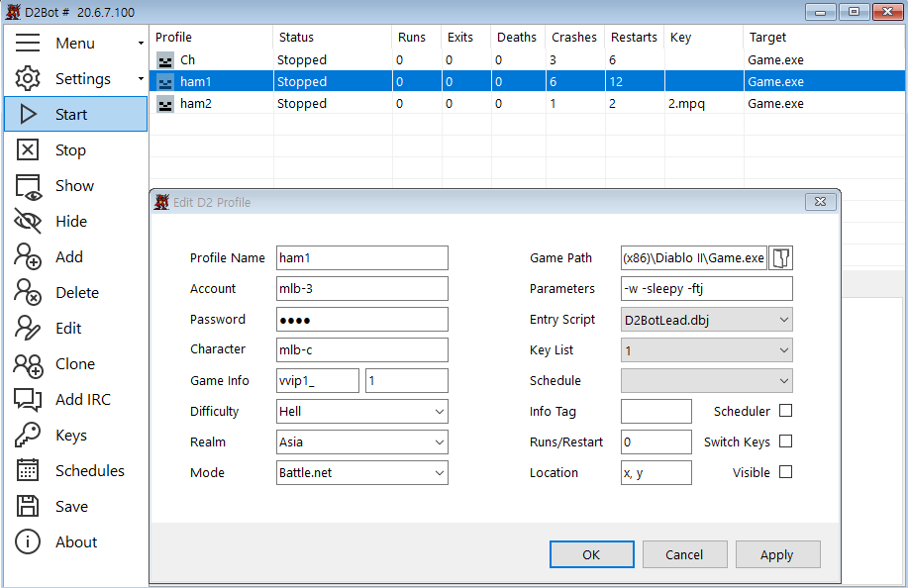
Task: Click the Profile Name input field
Action: point(361,257)
